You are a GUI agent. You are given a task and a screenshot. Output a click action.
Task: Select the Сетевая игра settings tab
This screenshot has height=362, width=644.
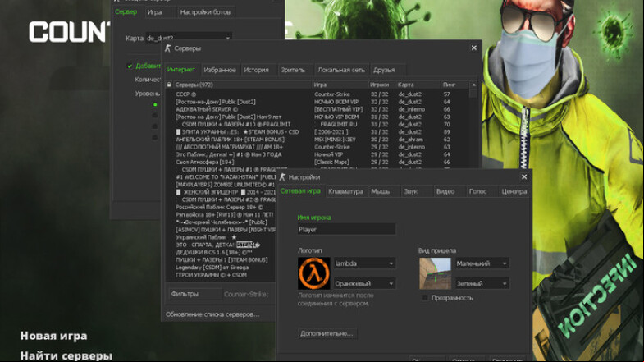tap(300, 191)
